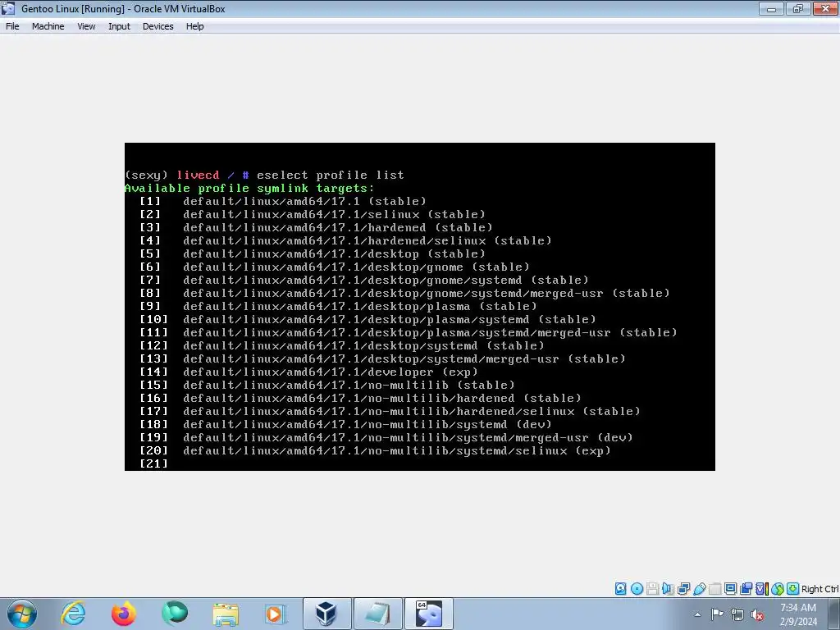
Task: Click the audio status icon in VirtualBox
Action: pos(668,589)
